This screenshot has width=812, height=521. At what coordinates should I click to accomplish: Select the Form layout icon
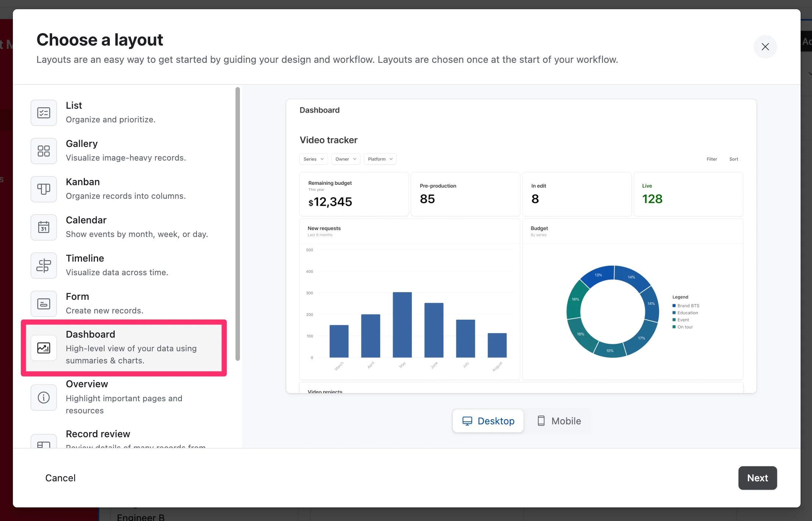(44, 304)
